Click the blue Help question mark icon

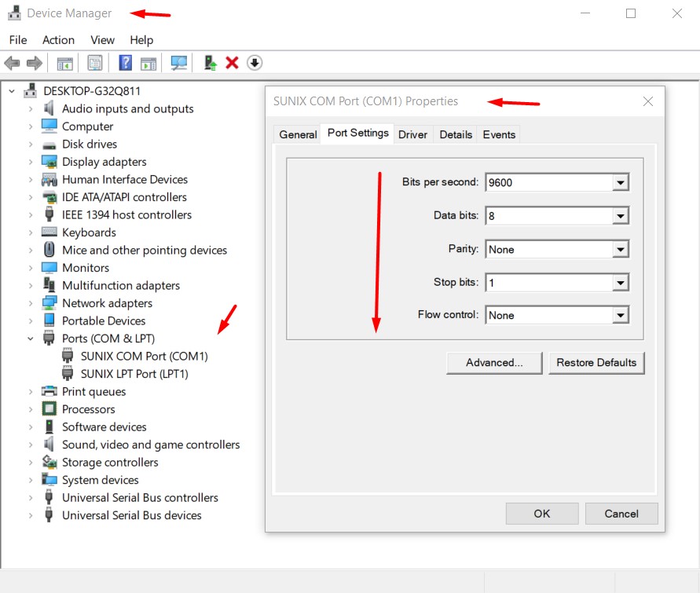(x=126, y=63)
